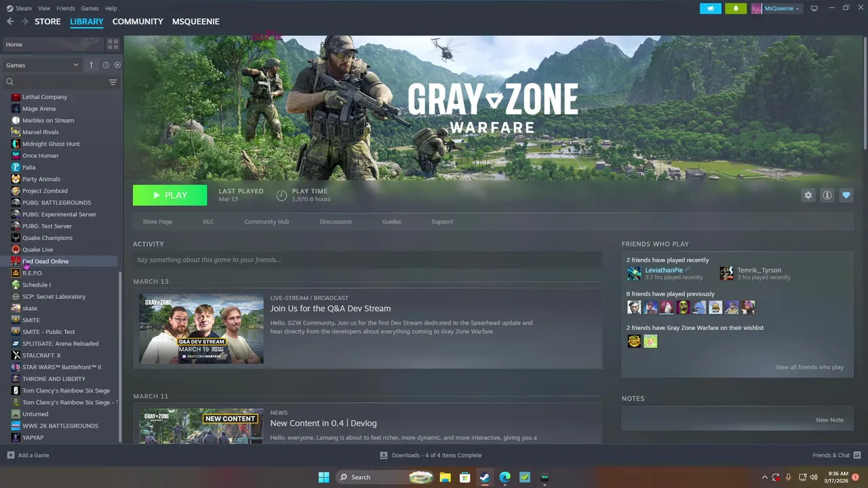Click the green PLAY button
This screenshot has height=488, width=868.
tap(170, 195)
